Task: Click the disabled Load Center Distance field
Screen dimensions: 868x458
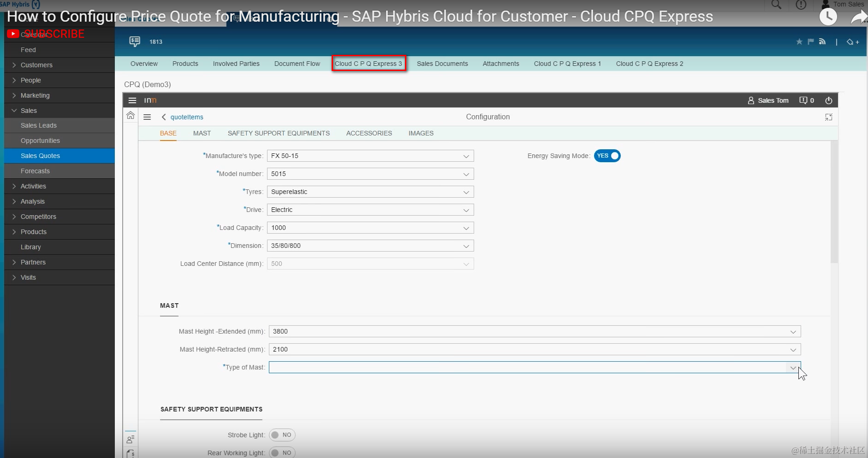Action: click(370, 264)
